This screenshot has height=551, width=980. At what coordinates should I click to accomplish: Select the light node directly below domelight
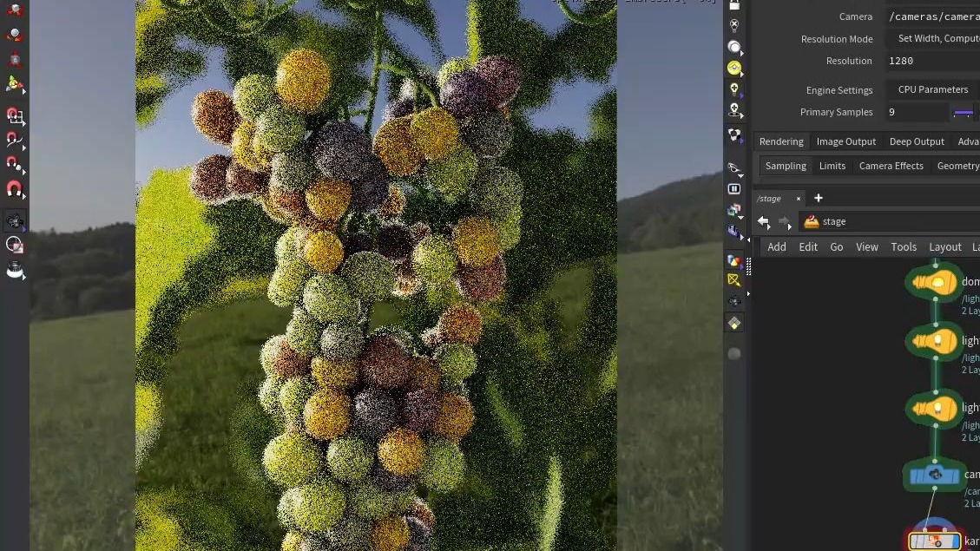(x=934, y=341)
